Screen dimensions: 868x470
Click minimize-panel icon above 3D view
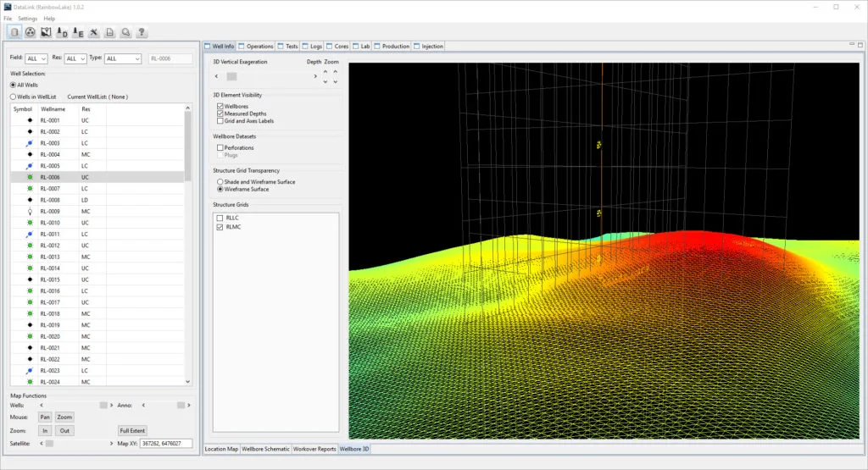852,44
